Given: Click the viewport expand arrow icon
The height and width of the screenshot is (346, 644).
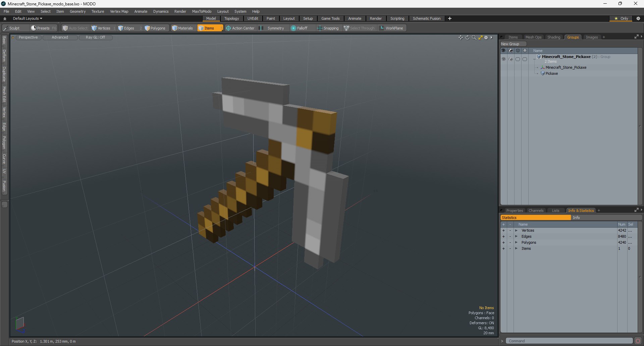Looking at the screenshot, I should pos(492,38).
